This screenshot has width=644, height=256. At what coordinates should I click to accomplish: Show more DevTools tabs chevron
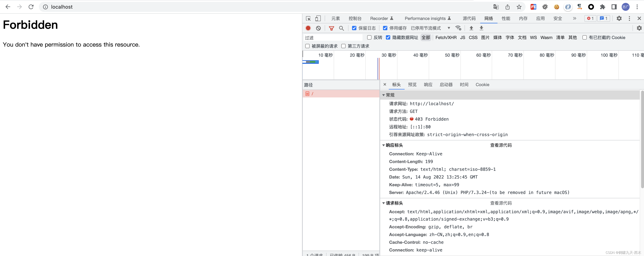[575, 19]
